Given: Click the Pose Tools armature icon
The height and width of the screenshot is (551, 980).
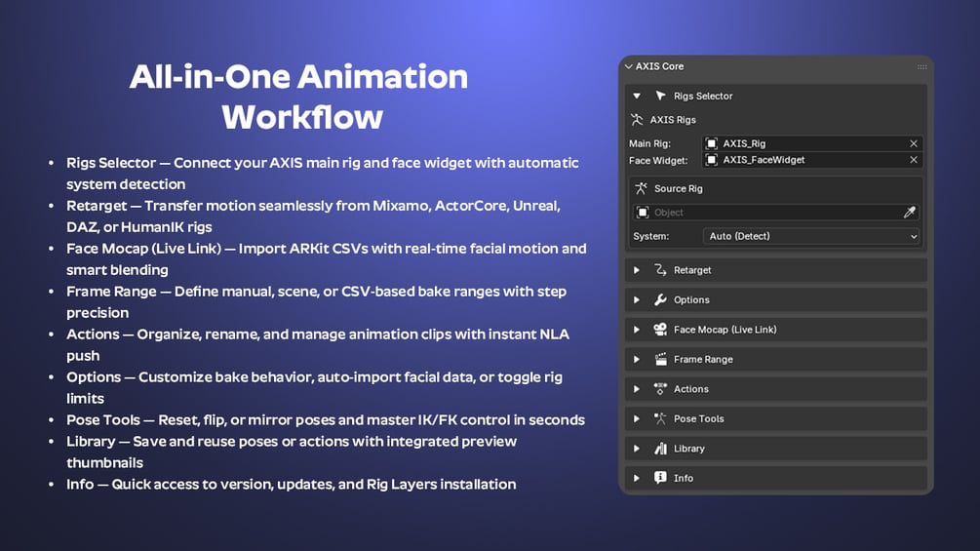Looking at the screenshot, I should [660, 418].
